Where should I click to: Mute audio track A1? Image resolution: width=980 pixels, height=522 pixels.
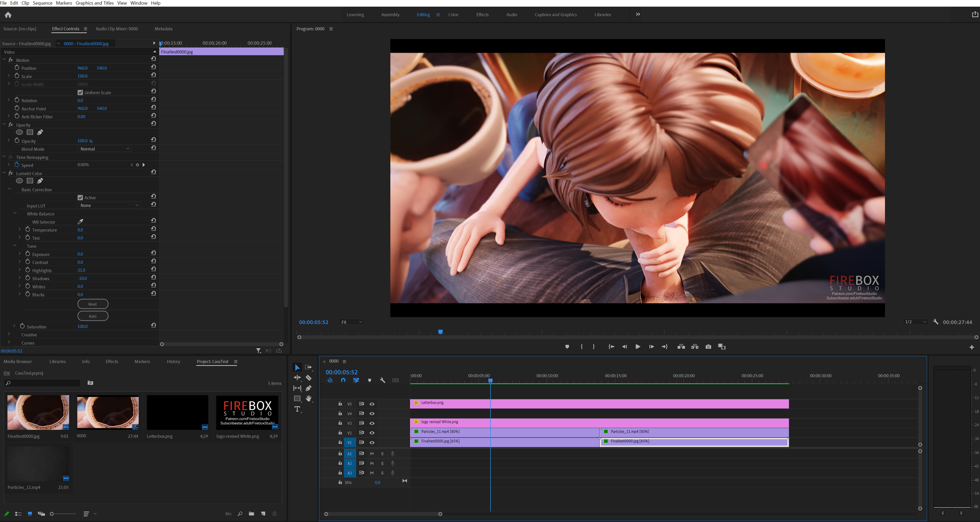point(372,453)
